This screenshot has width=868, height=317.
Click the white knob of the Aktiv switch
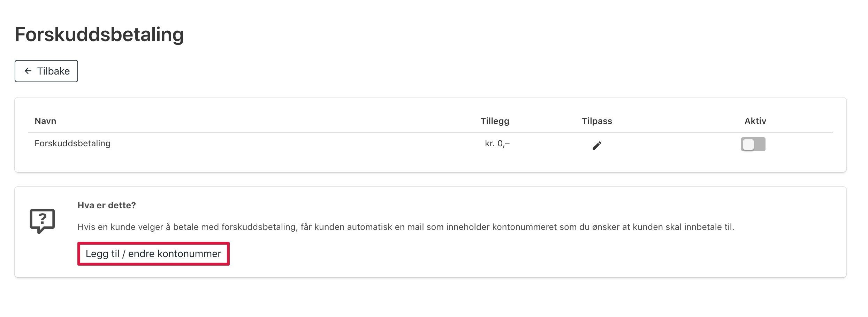[x=748, y=144]
